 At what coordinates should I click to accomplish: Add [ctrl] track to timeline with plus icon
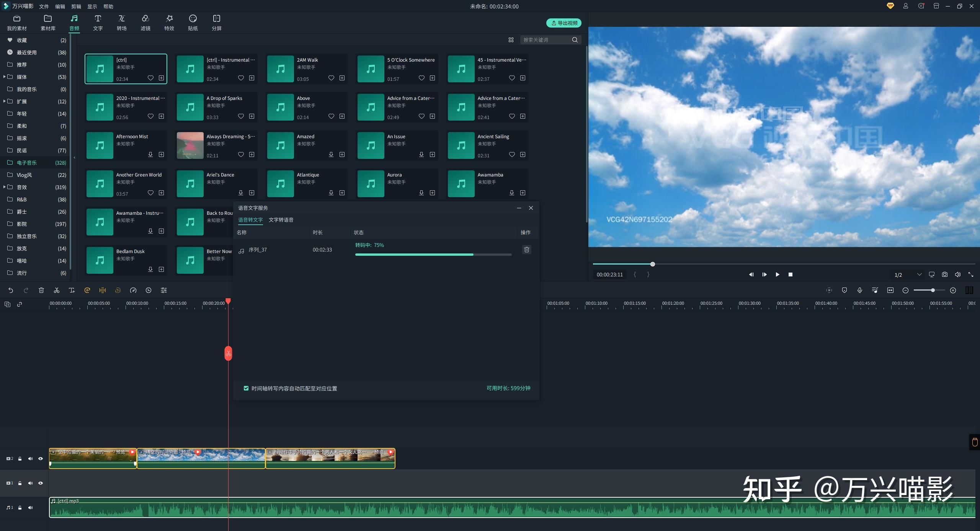tap(162, 78)
